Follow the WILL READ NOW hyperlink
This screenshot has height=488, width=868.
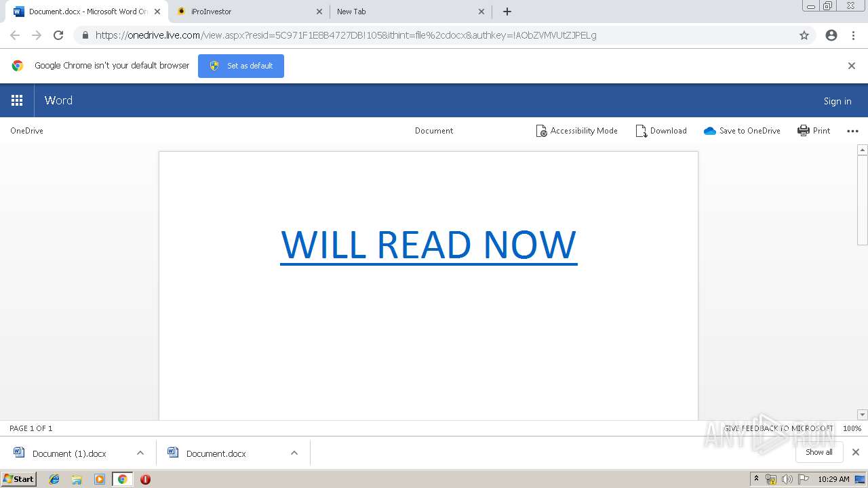click(x=429, y=244)
